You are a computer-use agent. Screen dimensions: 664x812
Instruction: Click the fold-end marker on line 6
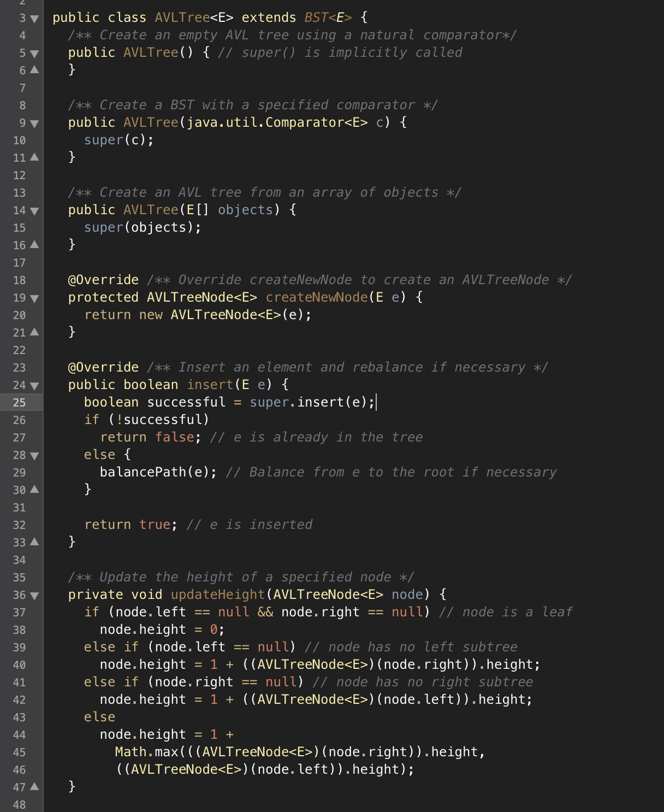[34, 70]
